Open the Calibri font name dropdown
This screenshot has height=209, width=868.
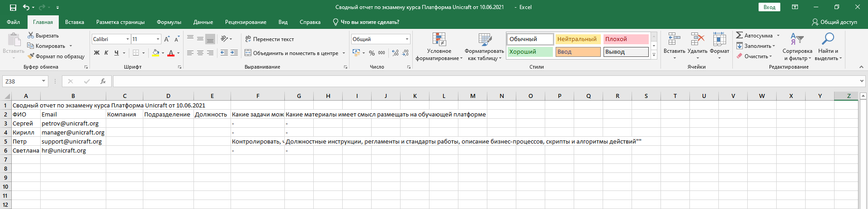click(127, 39)
